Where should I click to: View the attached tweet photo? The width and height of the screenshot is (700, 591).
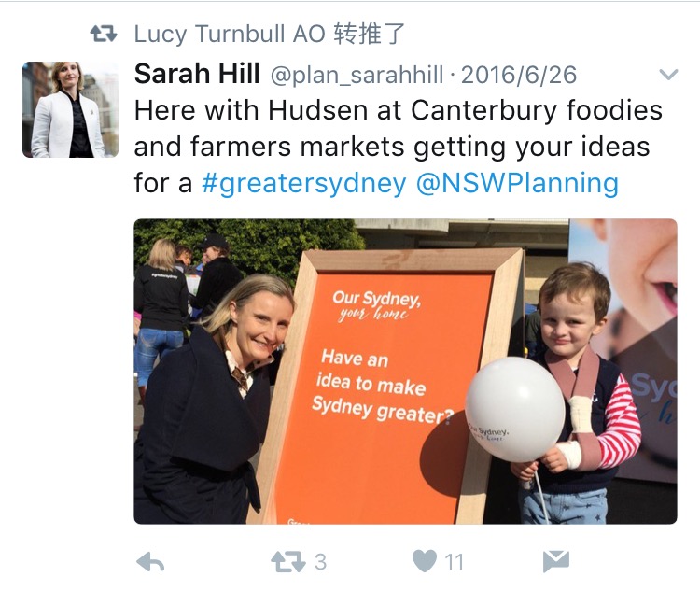point(405,372)
